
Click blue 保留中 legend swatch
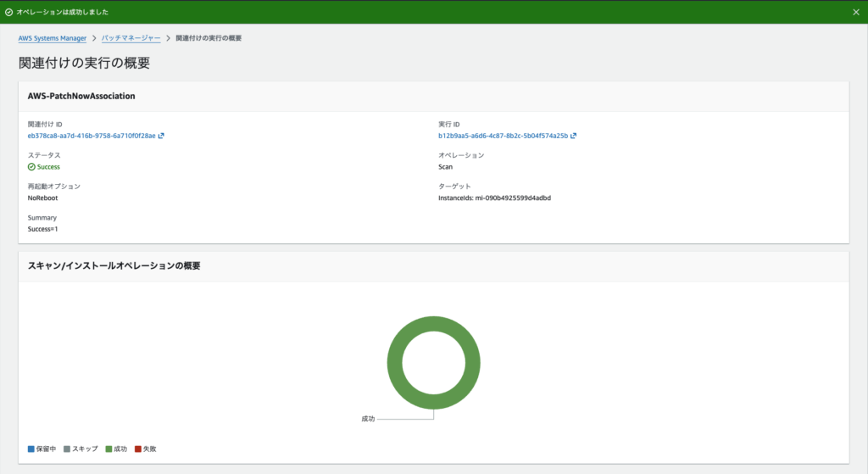[x=31, y=449]
